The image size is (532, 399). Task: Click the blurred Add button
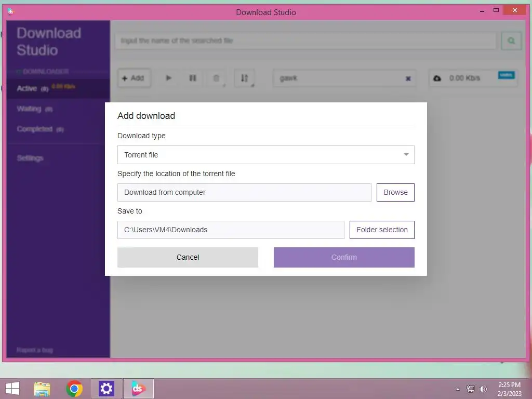(x=134, y=78)
